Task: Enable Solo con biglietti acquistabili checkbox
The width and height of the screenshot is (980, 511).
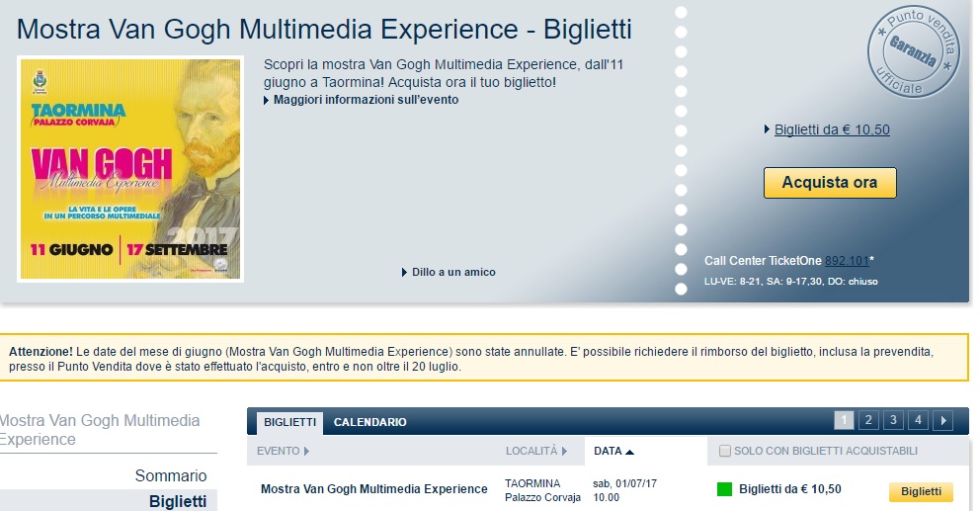Action: tap(725, 452)
